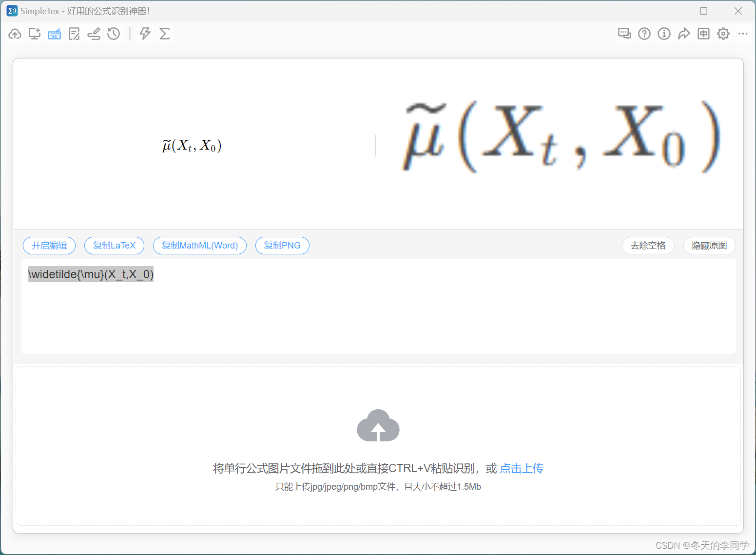Open the batch recognition panel
This screenshot has height=555, width=756.
74,34
